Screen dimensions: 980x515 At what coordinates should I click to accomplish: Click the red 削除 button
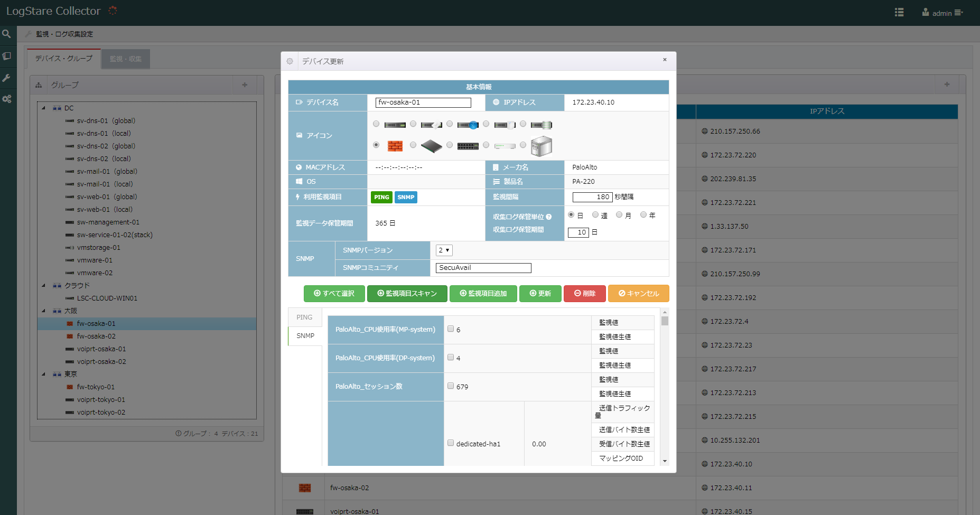[x=584, y=294]
